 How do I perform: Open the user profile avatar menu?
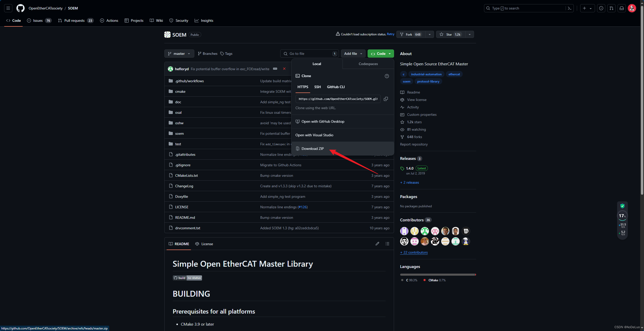point(632,8)
